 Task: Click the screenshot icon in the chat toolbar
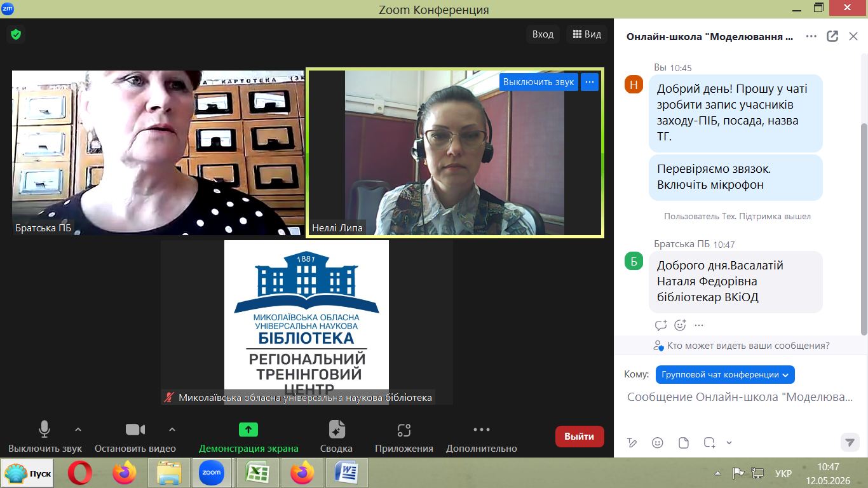(710, 442)
